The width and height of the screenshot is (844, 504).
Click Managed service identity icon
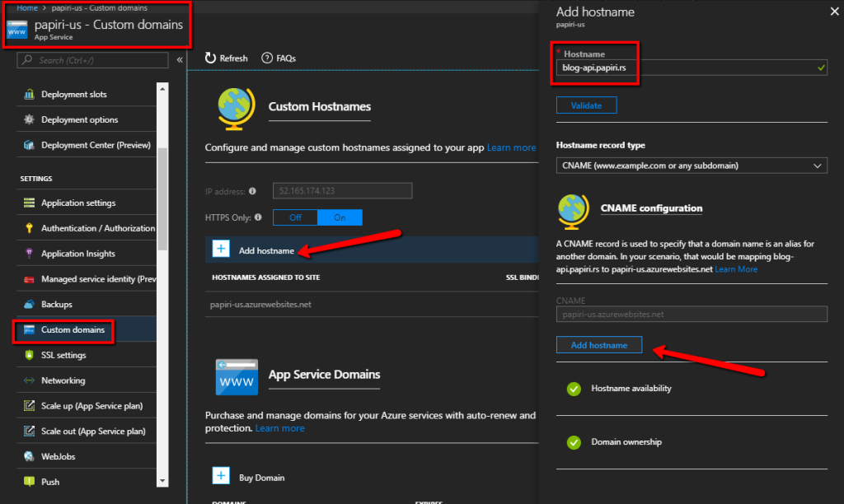[29, 278]
